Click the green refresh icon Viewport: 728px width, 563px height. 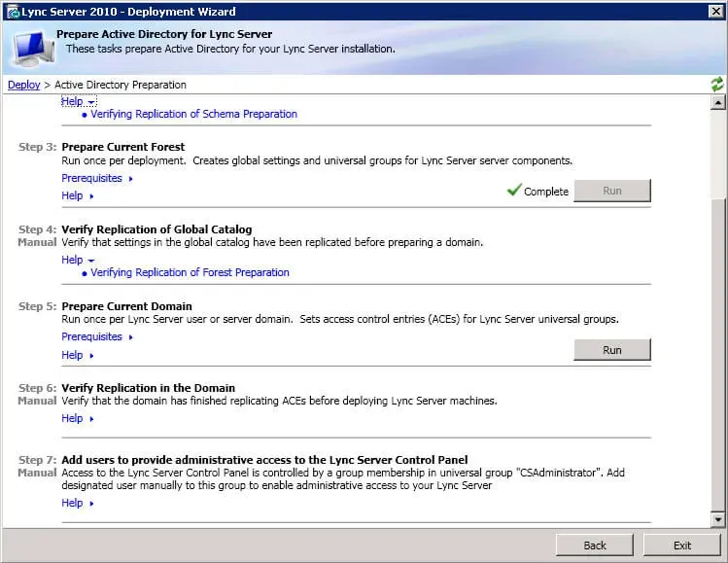[717, 84]
